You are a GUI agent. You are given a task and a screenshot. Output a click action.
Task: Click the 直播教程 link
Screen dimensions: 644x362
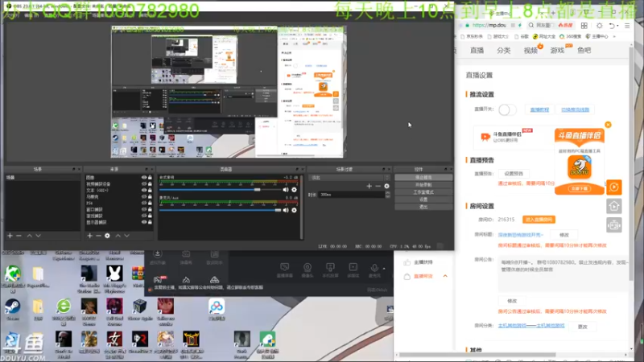(x=539, y=110)
